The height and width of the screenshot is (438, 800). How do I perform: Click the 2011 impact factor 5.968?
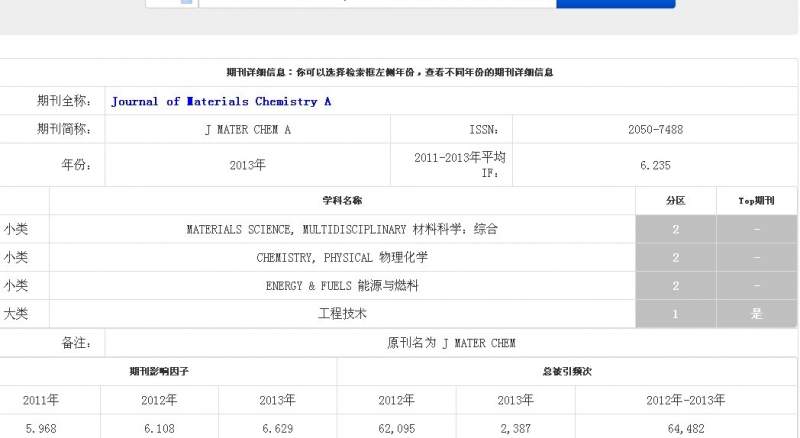(x=41, y=428)
